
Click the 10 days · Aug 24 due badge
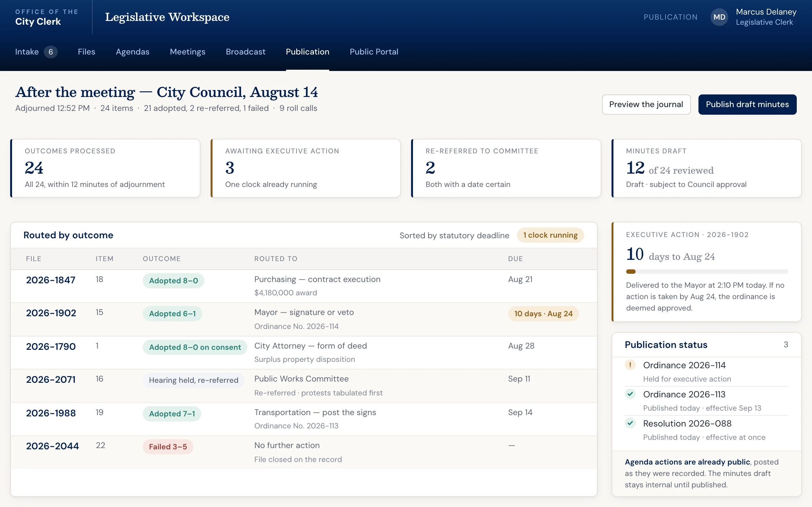point(543,313)
